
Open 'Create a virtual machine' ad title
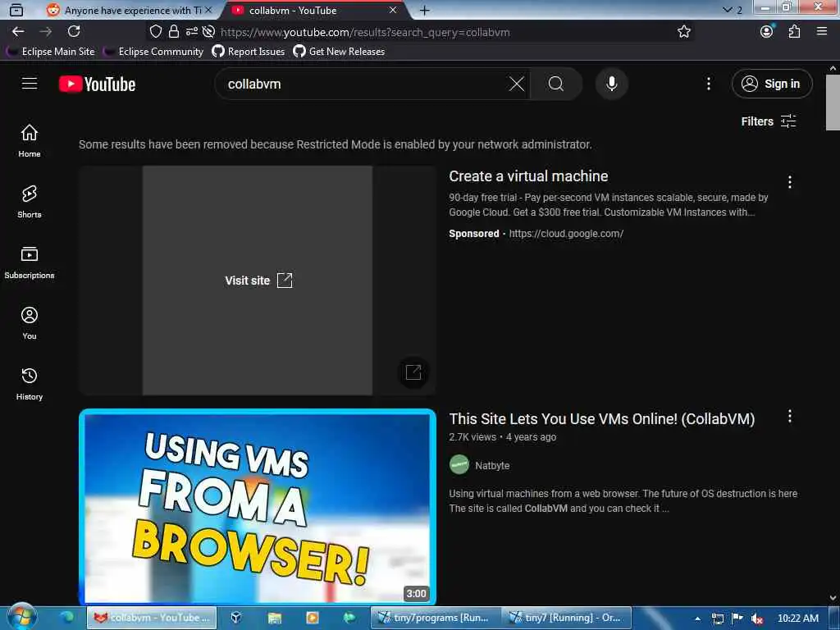528,176
